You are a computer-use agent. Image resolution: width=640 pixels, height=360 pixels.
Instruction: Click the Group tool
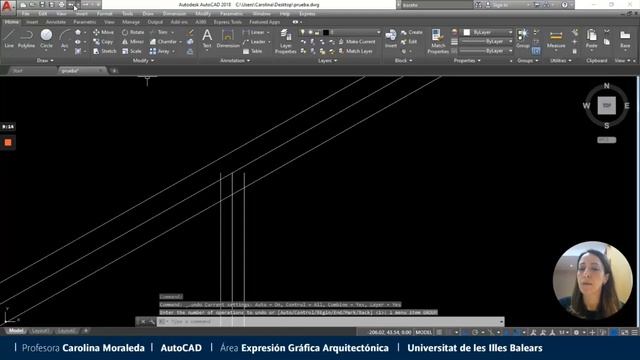coord(522,39)
